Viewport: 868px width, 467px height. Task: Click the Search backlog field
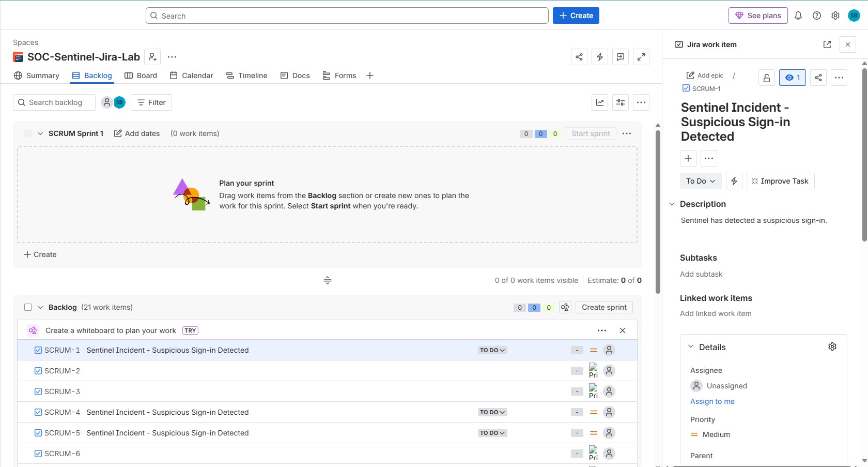tap(54, 102)
